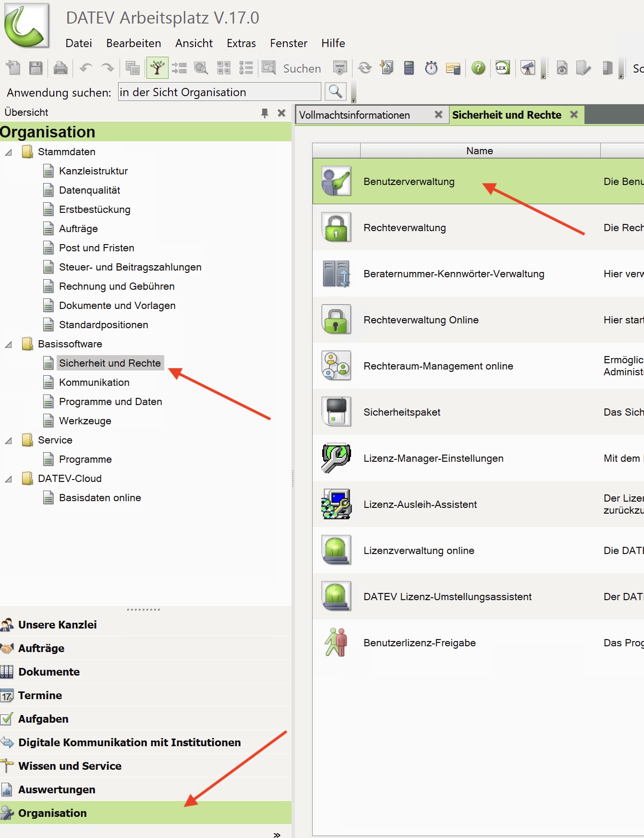Collapse the Stammdaten folder
Screen dimensions: 644x838
pyautogui.click(x=9, y=152)
